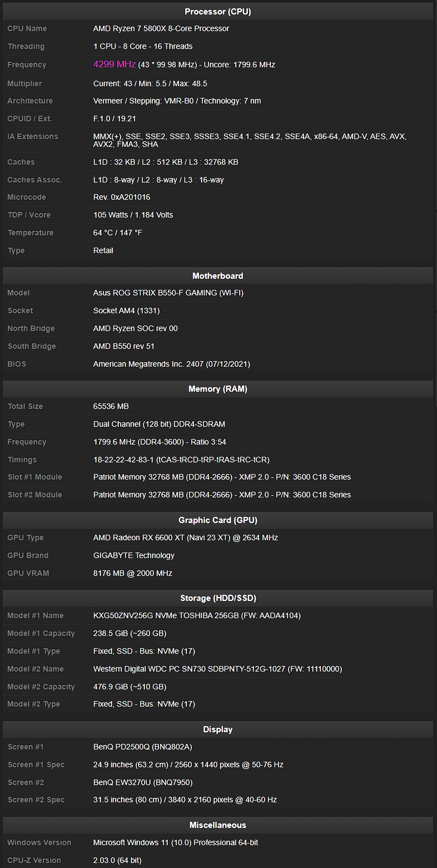Select the 476.9 GiB (~510 GB) capacity
Image resolution: width=437 pixels, height=868 pixels.
click(x=130, y=687)
